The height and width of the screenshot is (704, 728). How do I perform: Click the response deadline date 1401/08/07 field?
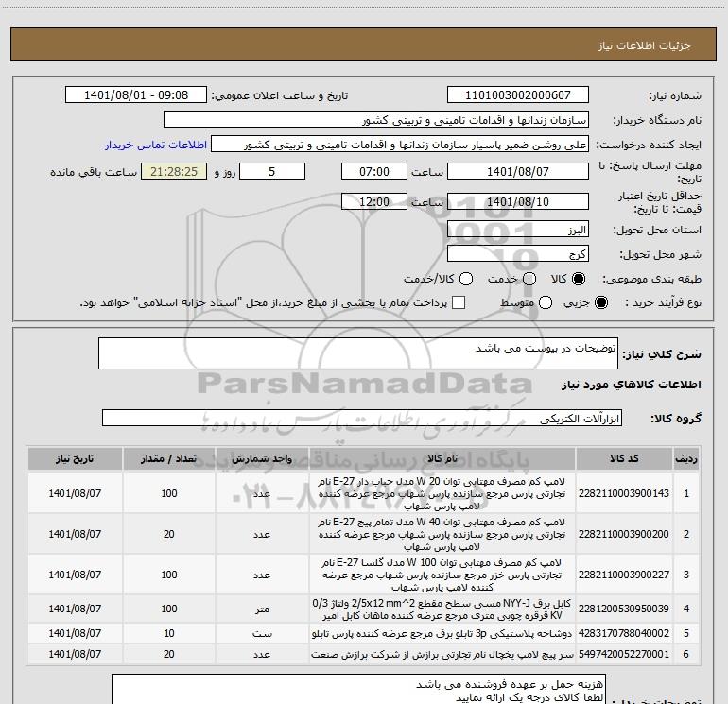tap(518, 171)
